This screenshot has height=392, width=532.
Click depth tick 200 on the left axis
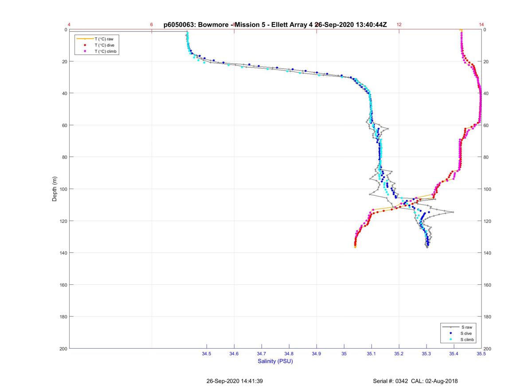(x=63, y=349)
